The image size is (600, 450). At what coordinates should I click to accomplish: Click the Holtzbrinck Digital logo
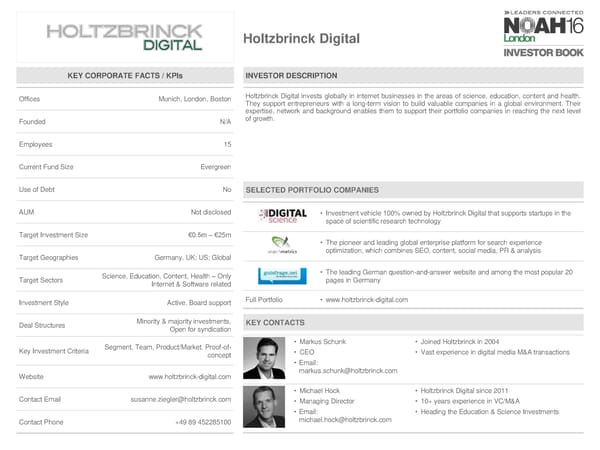click(123, 36)
